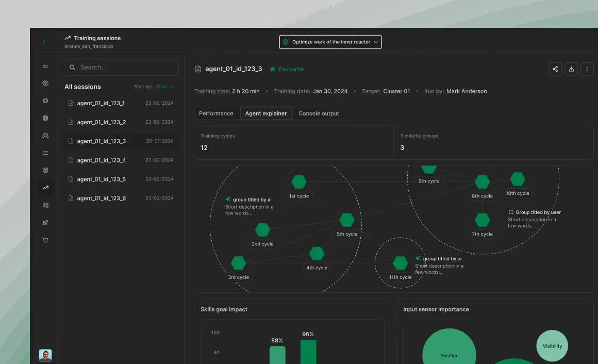Select session agent_01_id_123_3 in list

tap(121, 141)
